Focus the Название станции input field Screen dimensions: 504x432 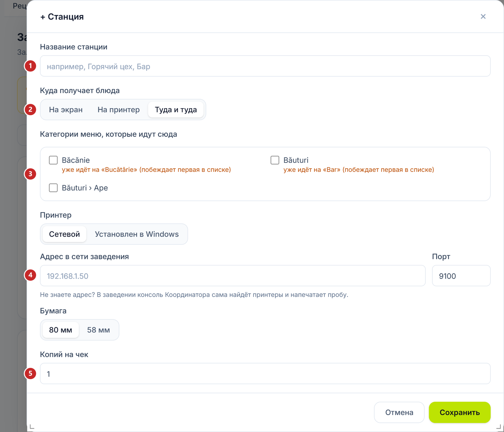(x=265, y=66)
